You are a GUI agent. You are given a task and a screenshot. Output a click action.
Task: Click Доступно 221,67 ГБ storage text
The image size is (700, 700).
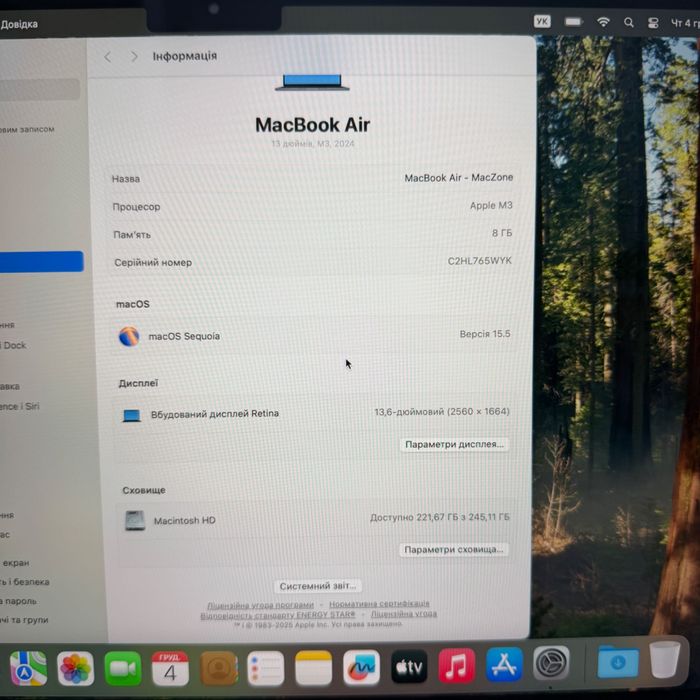pyautogui.click(x=440, y=517)
